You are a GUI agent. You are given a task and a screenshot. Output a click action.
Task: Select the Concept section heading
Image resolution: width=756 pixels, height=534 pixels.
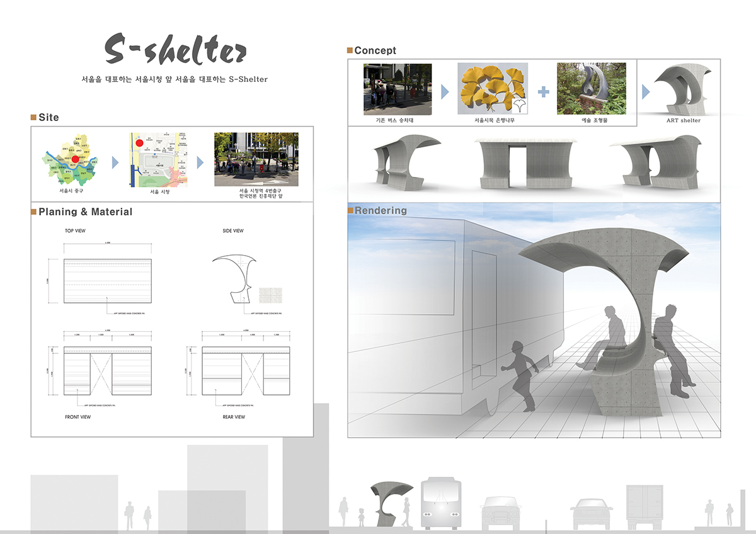[375, 50]
